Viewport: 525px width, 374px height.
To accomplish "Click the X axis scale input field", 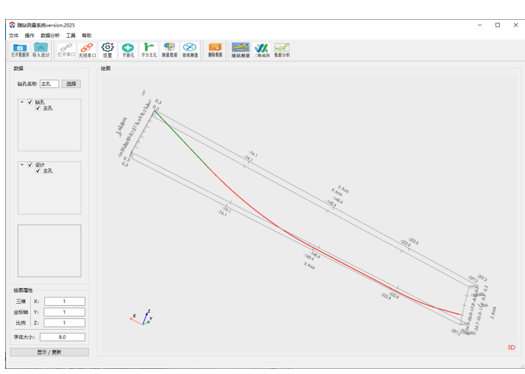I will point(65,301).
